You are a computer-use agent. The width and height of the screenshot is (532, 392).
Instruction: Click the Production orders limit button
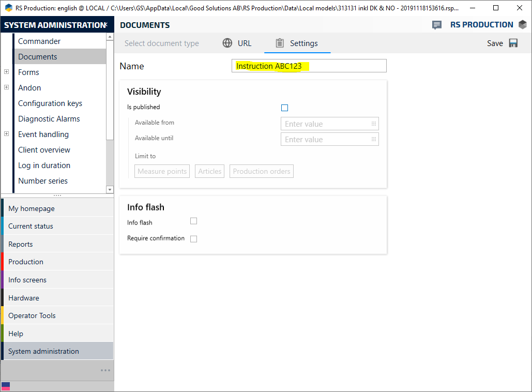pyautogui.click(x=261, y=172)
